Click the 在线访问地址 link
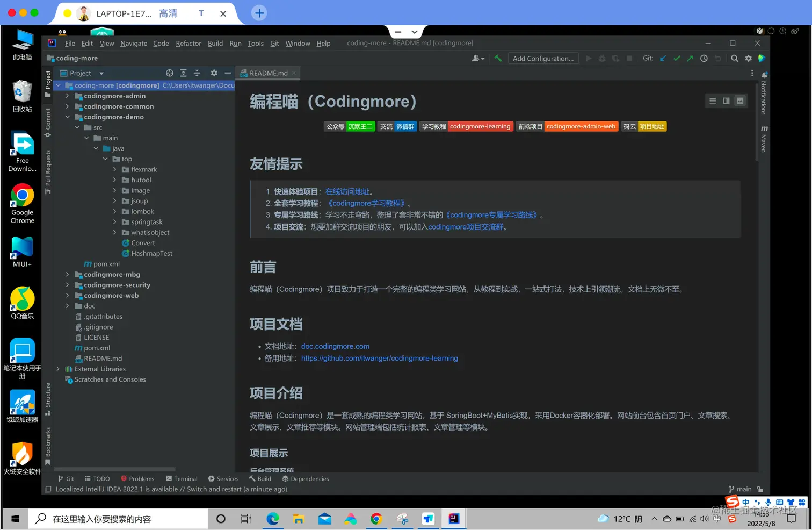The width and height of the screenshot is (812, 530). tap(347, 192)
